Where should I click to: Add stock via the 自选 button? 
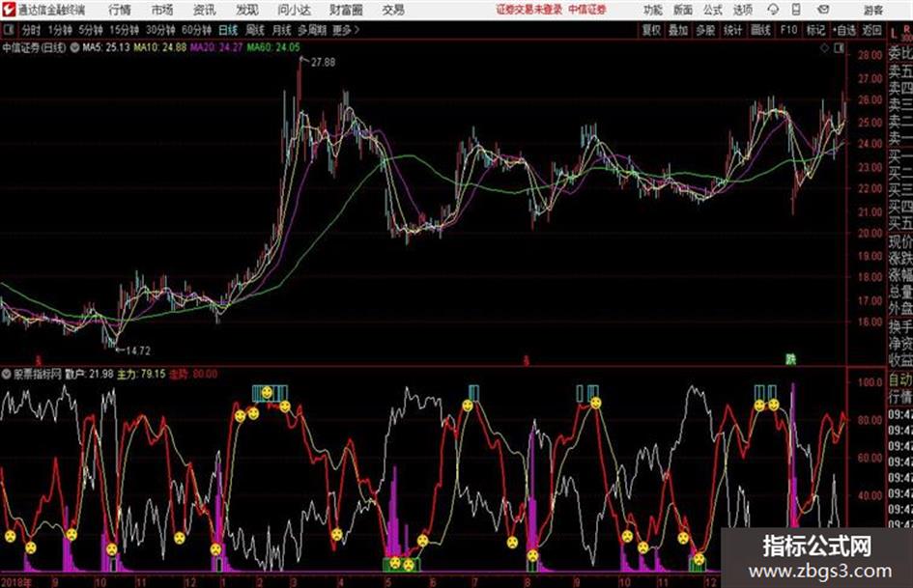(844, 30)
